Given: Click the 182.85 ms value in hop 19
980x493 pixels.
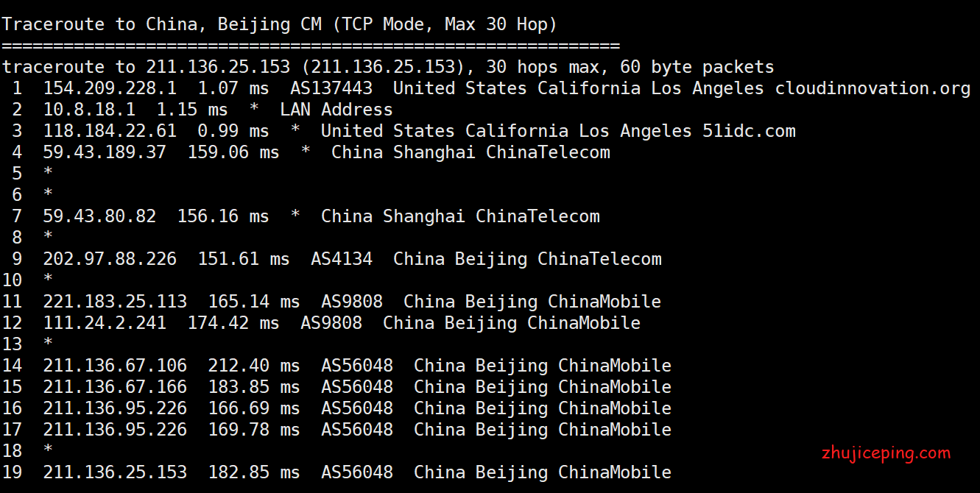Looking at the screenshot, I should point(254,472).
